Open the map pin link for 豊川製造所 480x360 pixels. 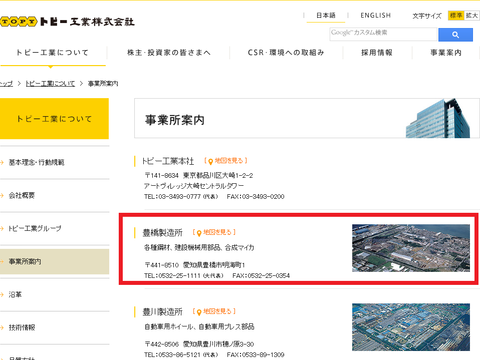[214, 311]
